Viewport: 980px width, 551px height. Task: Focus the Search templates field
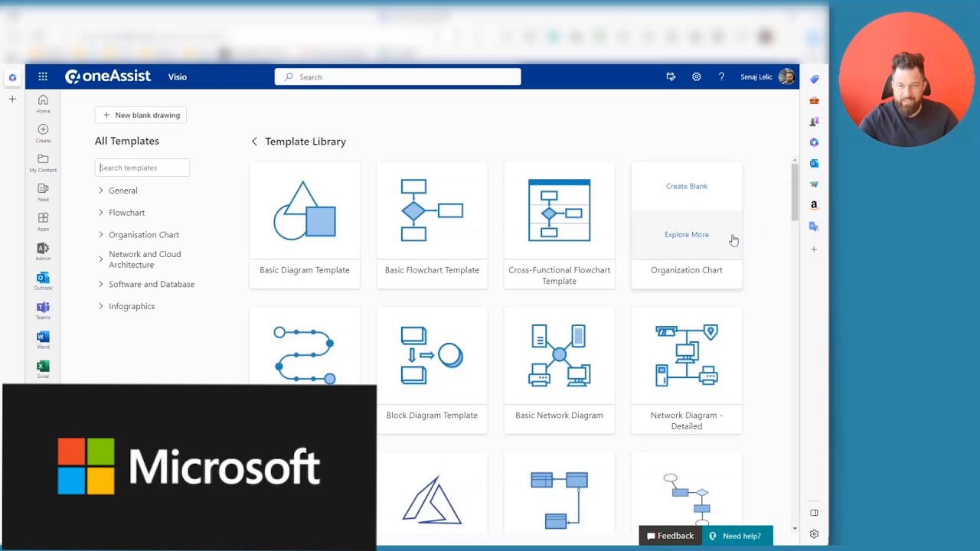pyautogui.click(x=142, y=168)
